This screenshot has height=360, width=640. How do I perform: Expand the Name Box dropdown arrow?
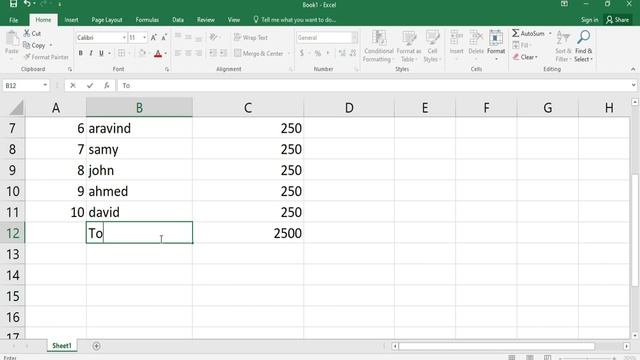click(45, 85)
